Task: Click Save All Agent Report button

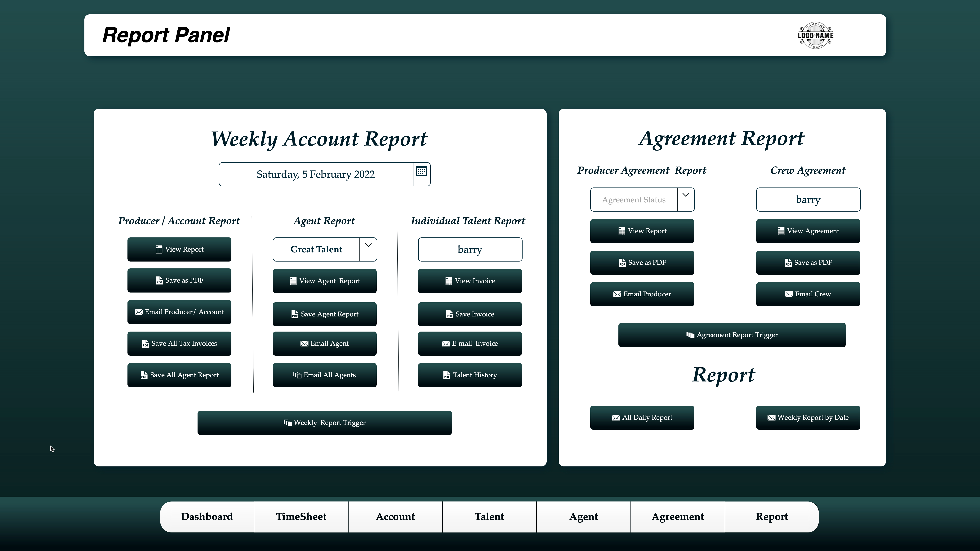Action: (179, 375)
